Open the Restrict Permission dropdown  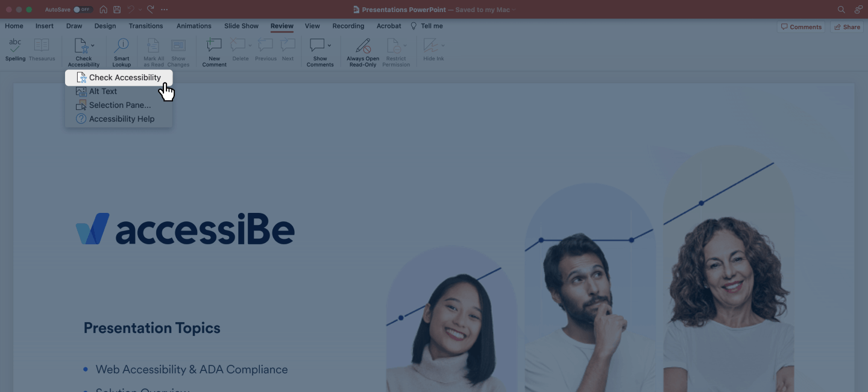405,46
